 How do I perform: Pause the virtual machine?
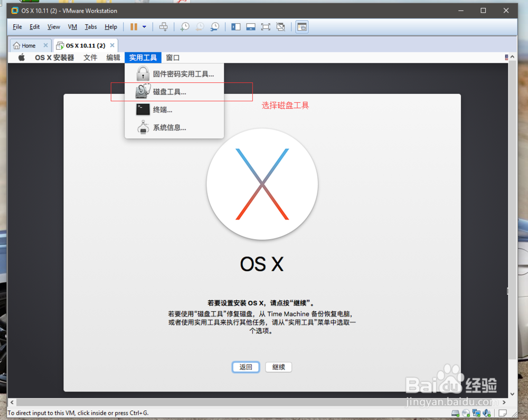134,27
